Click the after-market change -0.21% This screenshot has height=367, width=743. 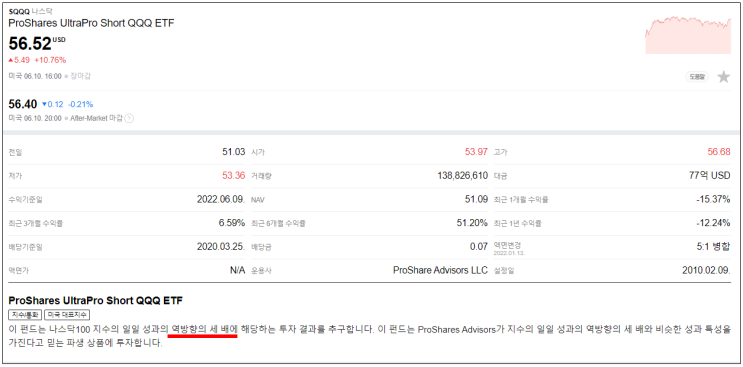click(x=80, y=104)
